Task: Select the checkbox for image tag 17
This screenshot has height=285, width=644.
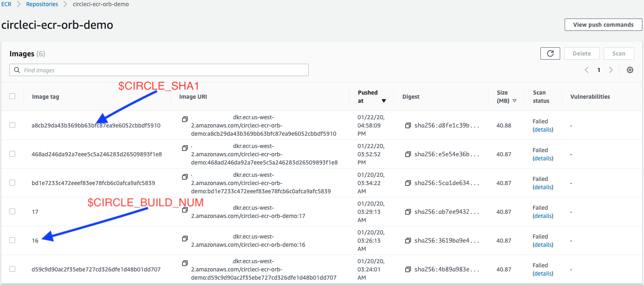Action: (x=12, y=211)
